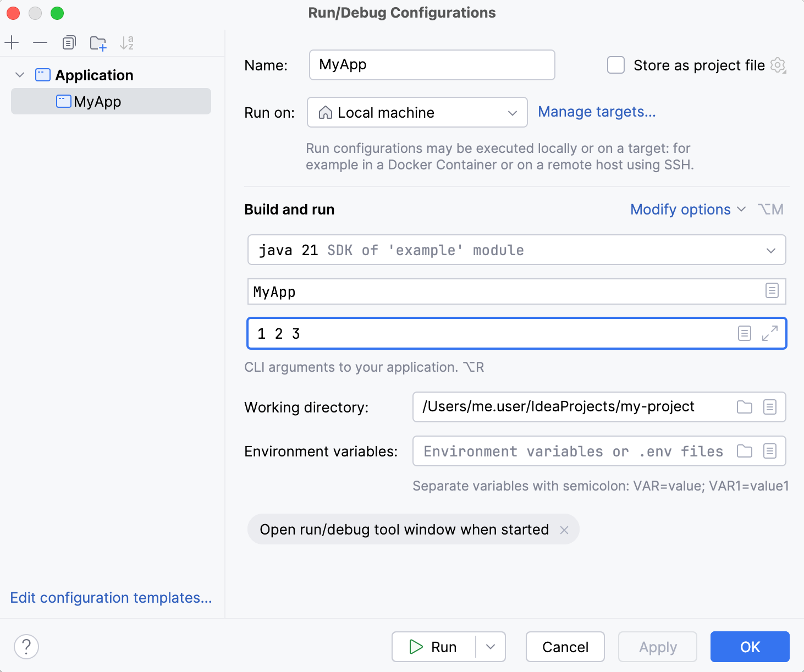Collapse the Application tree node
Viewport: 804px width, 672px height.
pos(20,75)
